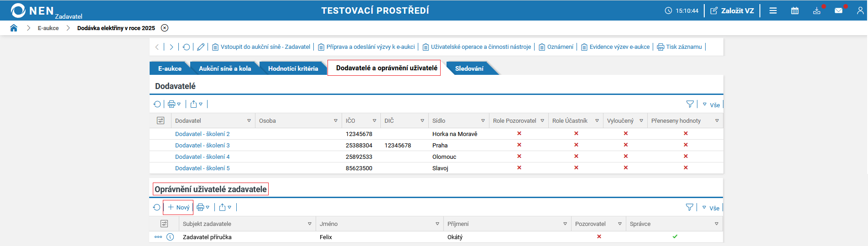Open export menu for Oprávnění uživatelé table
868x246 pixels.
(225, 207)
